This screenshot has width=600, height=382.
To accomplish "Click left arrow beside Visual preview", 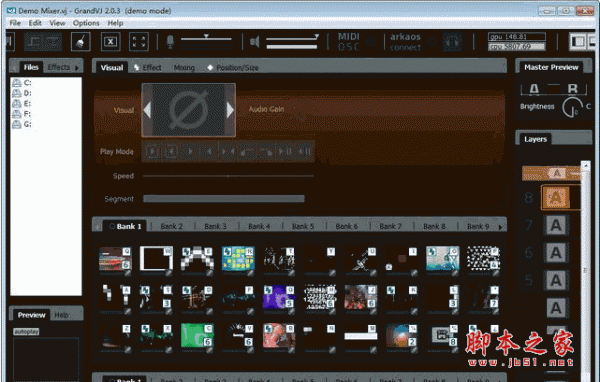I will coord(147,110).
